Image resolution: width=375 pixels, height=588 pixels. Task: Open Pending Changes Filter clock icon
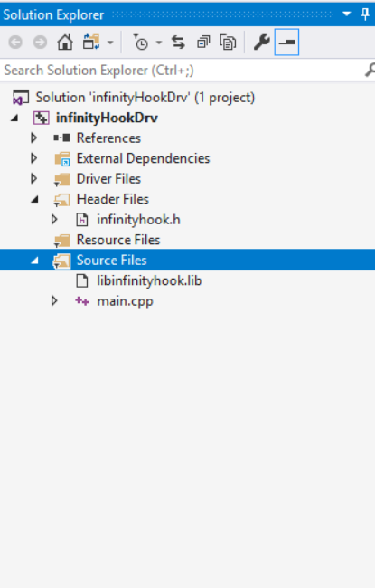pyautogui.click(x=141, y=42)
